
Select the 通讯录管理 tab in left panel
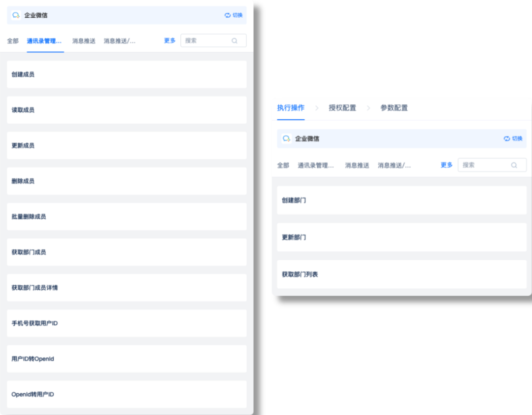[44, 41]
